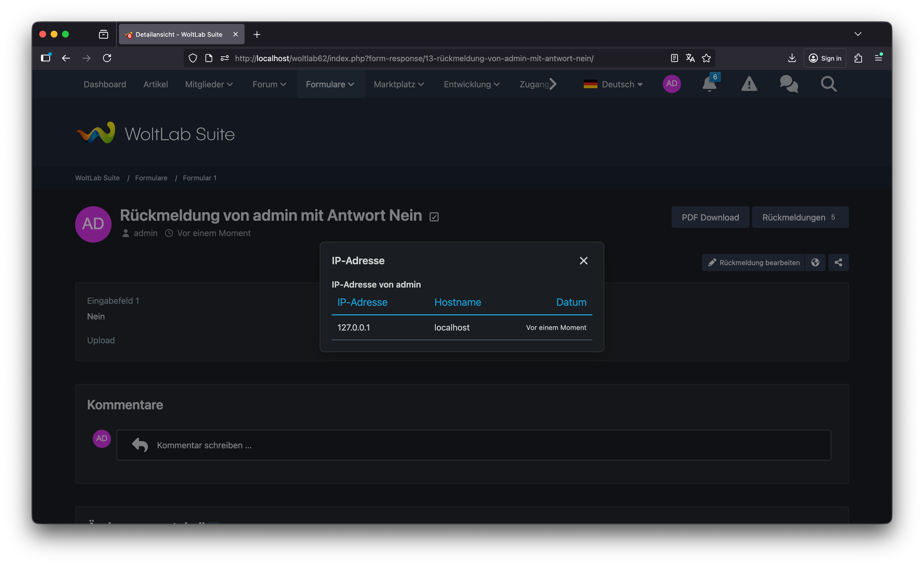The height and width of the screenshot is (566, 924).
Task: Select the Detailansicht browser tab
Action: (x=179, y=34)
